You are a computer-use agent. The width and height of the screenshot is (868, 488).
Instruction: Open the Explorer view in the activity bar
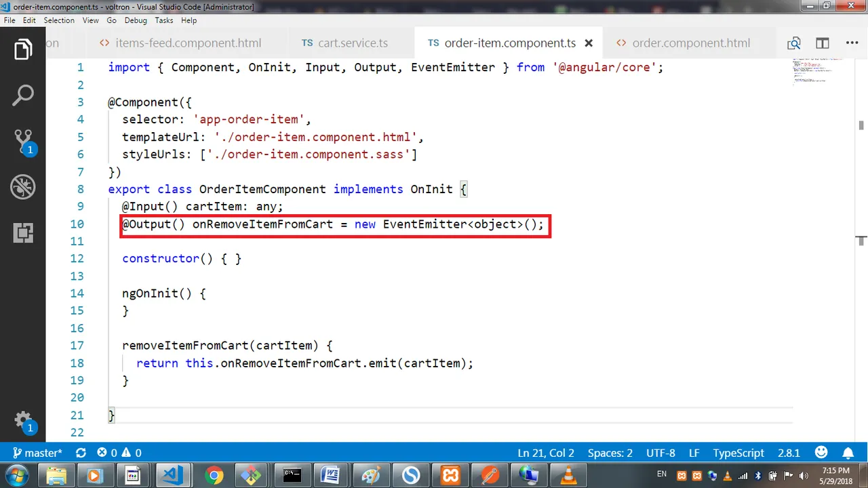coord(23,49)
